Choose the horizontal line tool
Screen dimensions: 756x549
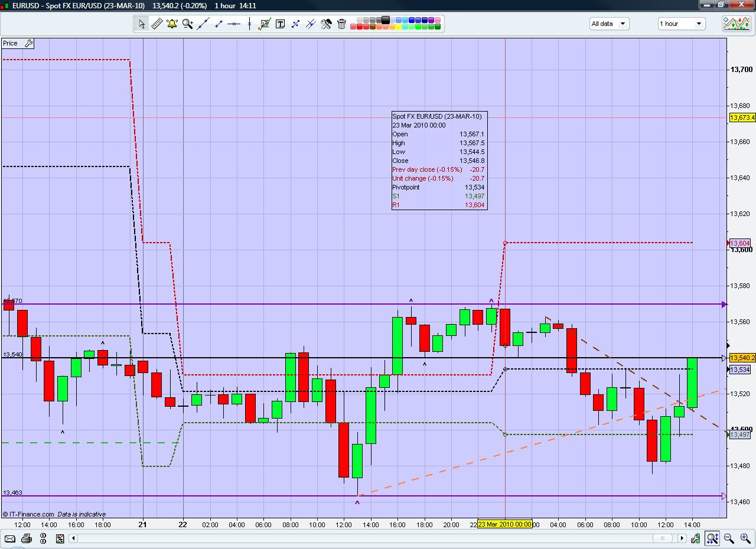234,24
